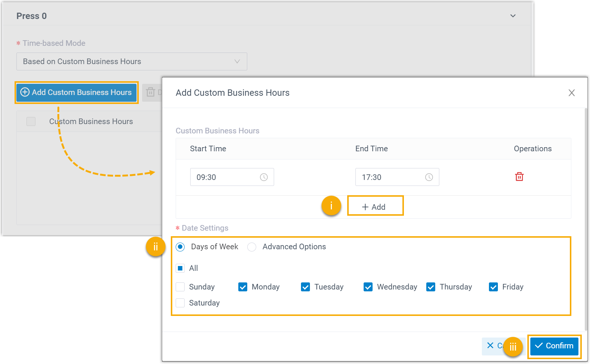Click the Start Time 09:30 field
590x364 pixels.
(224, 177)
